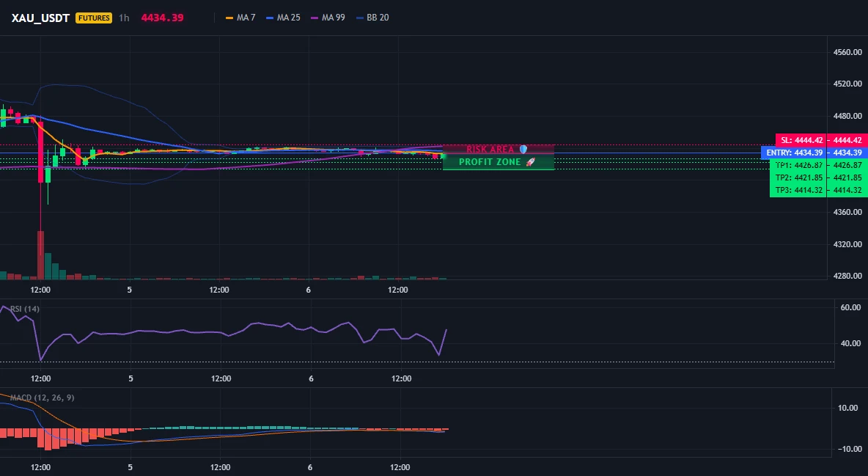Screen dimensions: 868x476
Task: Click the 40.00 RSI axis label
Action: (850, 343)
